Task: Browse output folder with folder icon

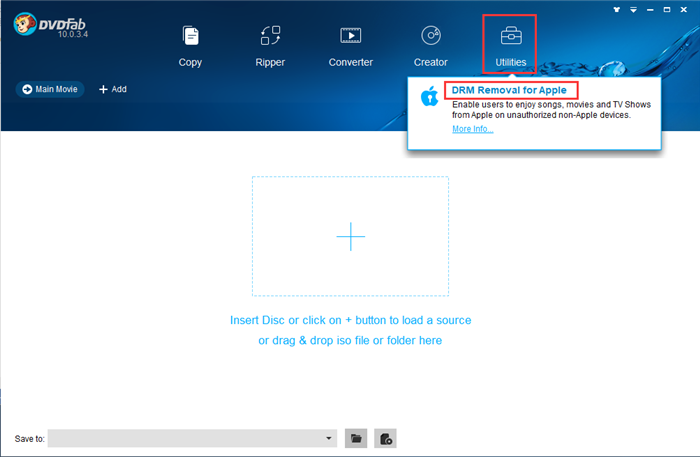Action: point(355,438)
